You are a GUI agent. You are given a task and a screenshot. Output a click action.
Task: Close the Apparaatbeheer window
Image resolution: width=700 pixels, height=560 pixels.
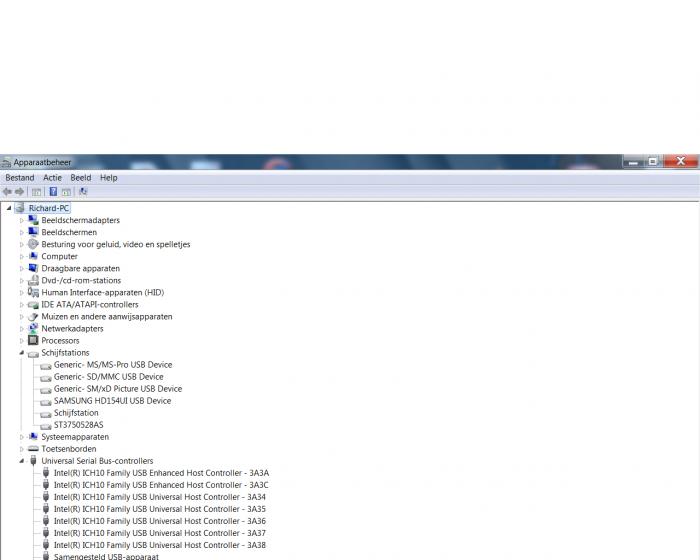tap(680, 161)
